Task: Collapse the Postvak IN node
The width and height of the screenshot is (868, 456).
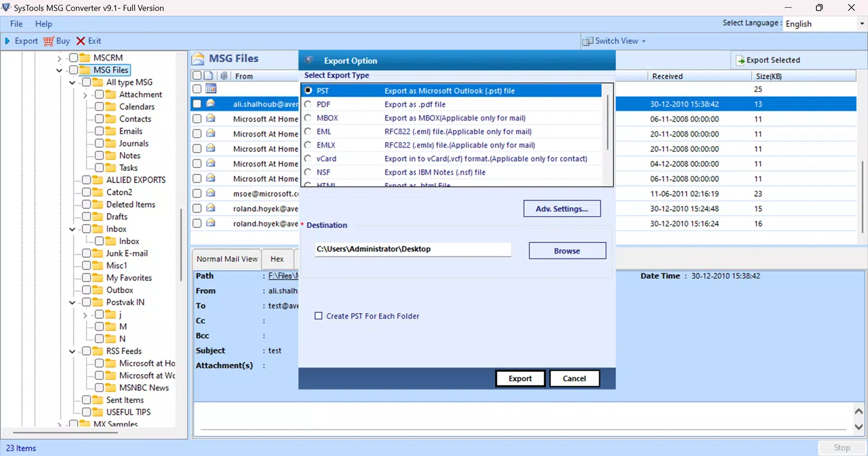Action: pos(72,302)
